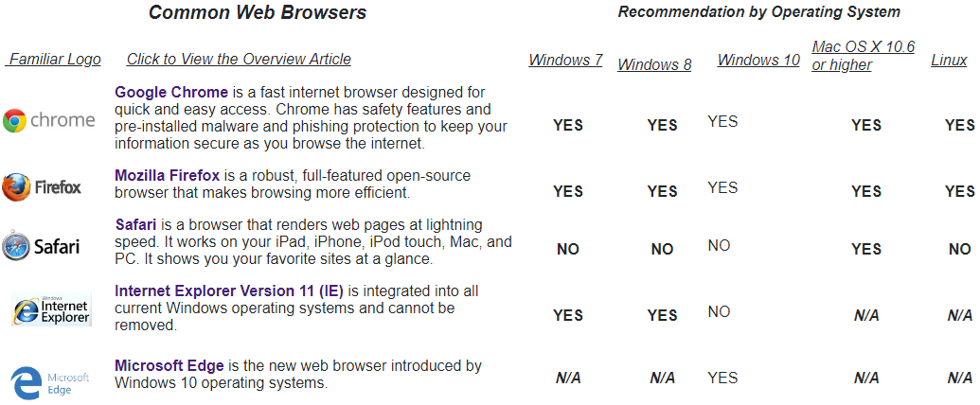Click the Safari compass logo
Image resolution: width=980 pixels, height=405 pixels.
pyautogui.click(x=41, y=246)
